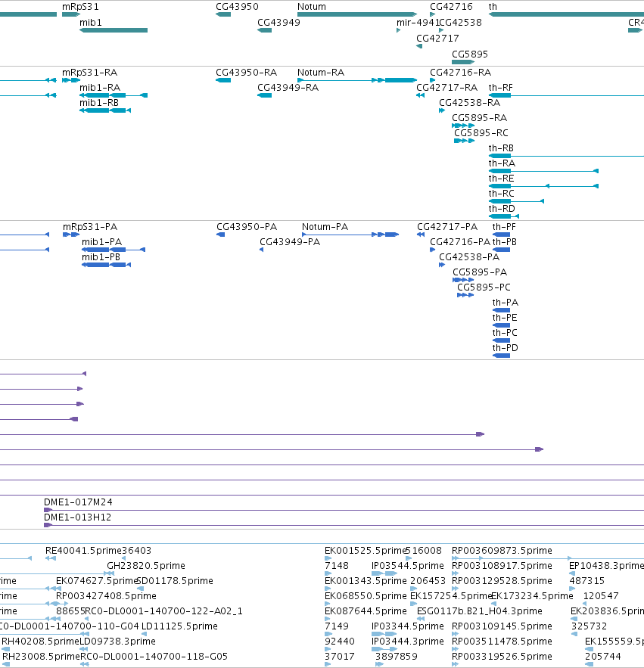Open the CG5895-RC transcript label
The height and width of the screenshot is (668, 644).
481,133
